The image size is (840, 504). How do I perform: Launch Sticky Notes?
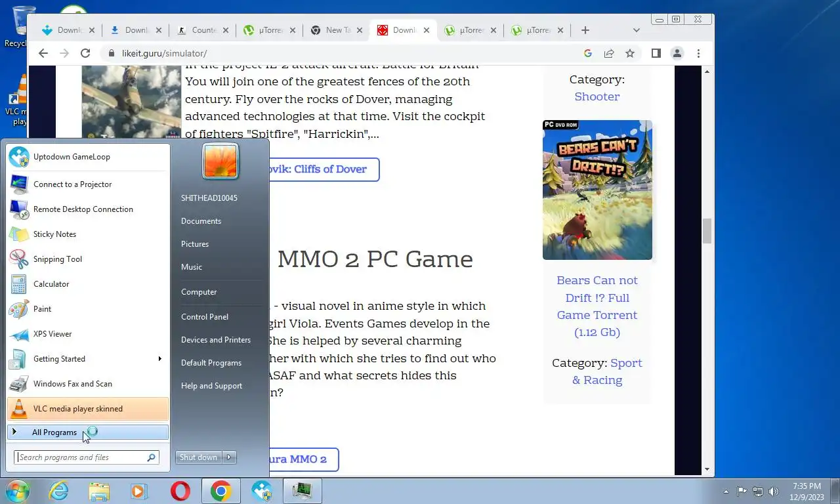coord(88,234)
